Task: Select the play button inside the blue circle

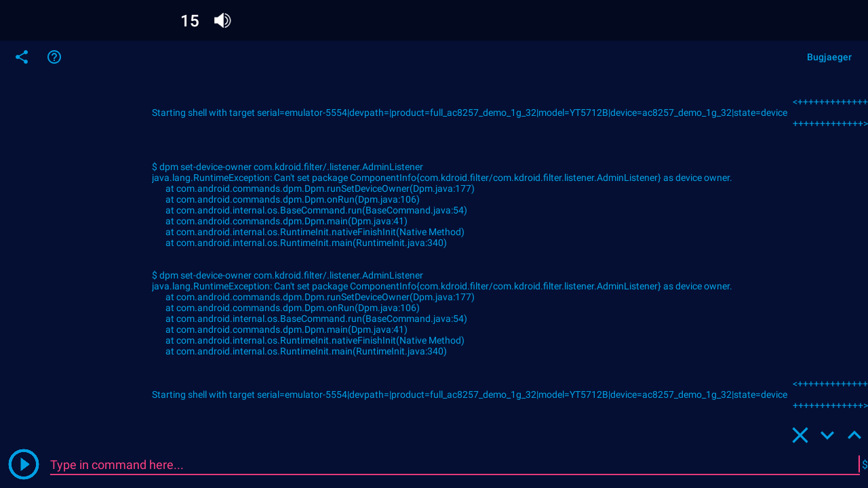Action: pyautogui.click(x=24, y=464)
